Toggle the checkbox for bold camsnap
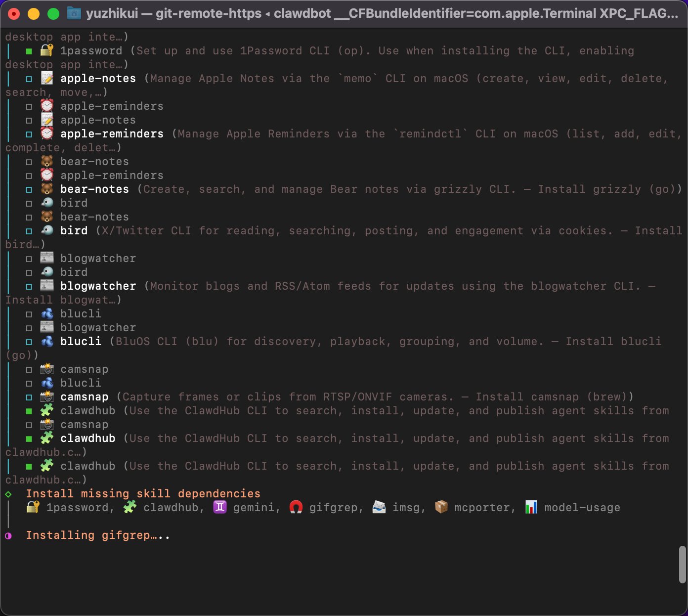The image size is (688, 616). tap(29, 397)
